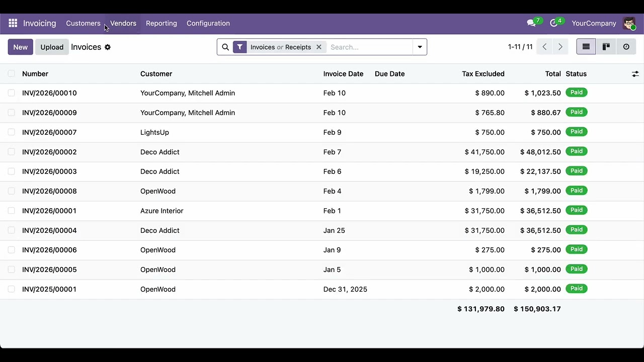Sort by Tax Excluded column header
This screenshot has width=644, height=362.
pos(483,74)
